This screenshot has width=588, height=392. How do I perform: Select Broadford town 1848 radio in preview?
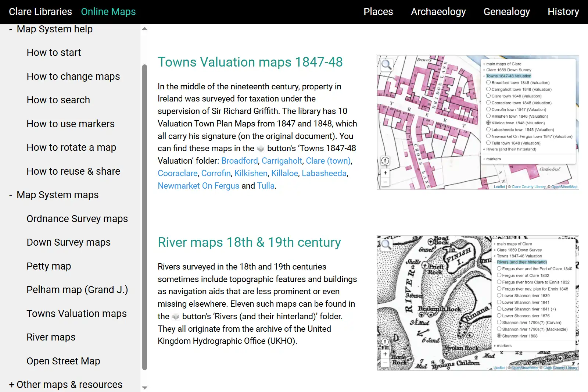(488, 82)
